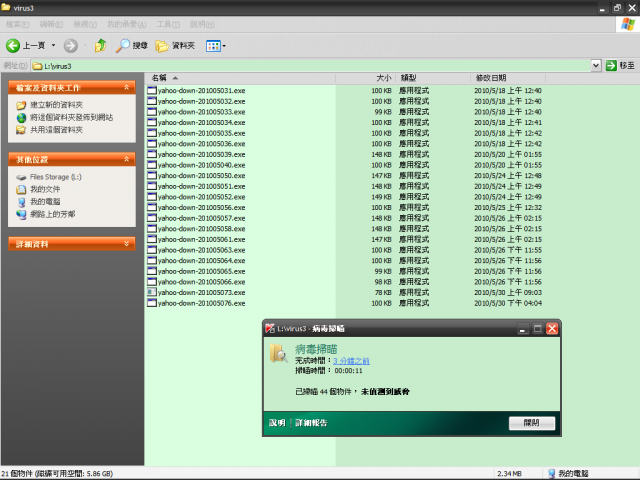Open Detailed report in scan dialog
Image resolution: width=640 pixels, height=480 pixels.
pyautogui.click(x=311, y=423)
